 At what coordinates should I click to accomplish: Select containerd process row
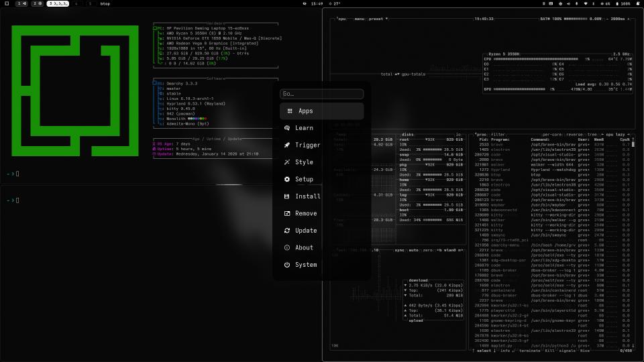[x=552, y=290]
